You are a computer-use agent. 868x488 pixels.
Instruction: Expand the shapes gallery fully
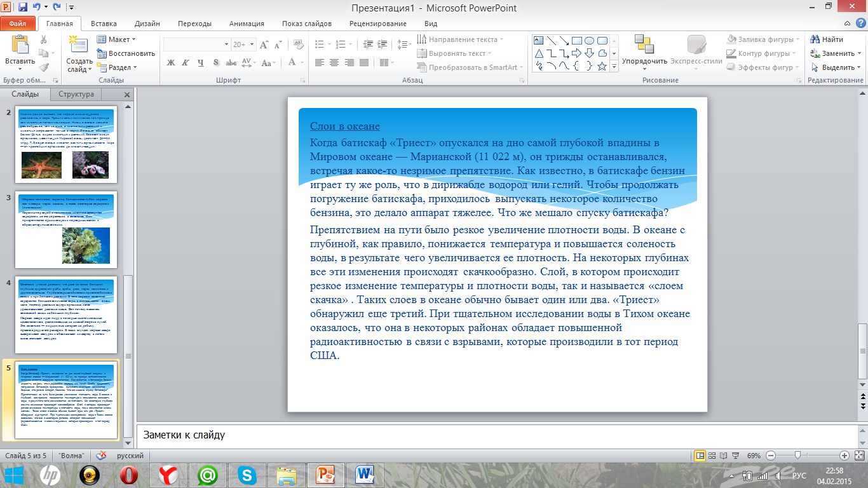click(613, 66)
